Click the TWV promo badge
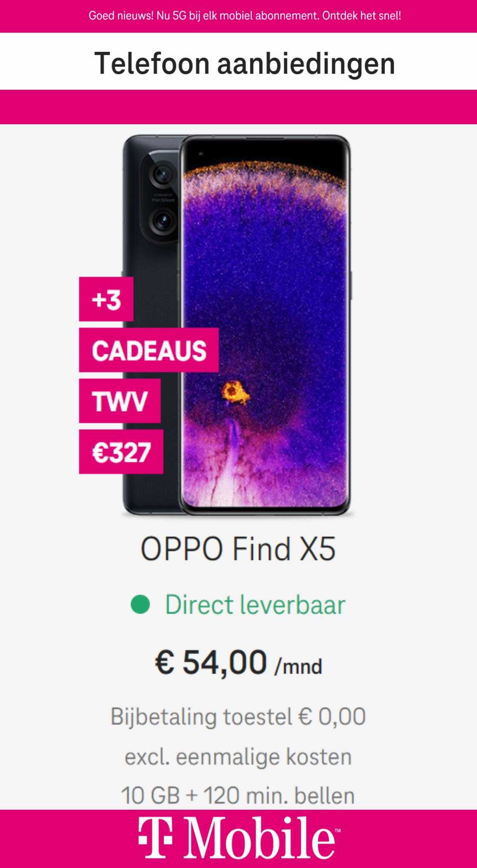The image size is (477, 868). click(x=120, y=401)
